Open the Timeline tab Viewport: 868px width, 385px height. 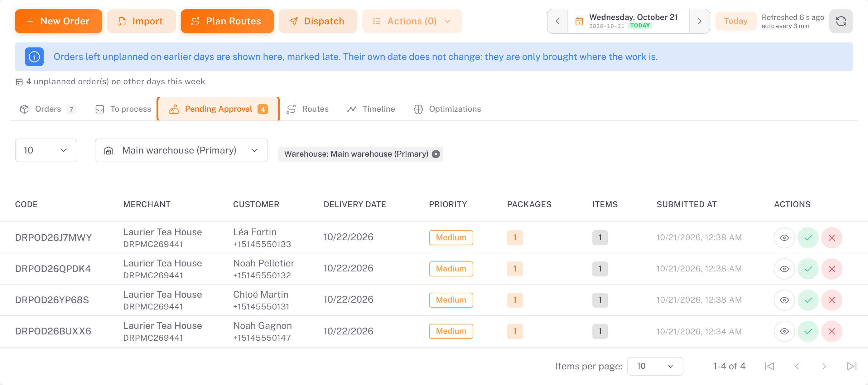click(x=371, y=109)
